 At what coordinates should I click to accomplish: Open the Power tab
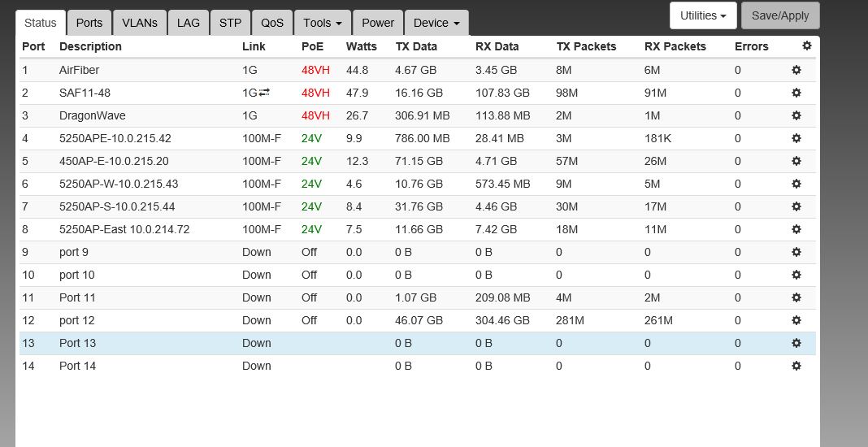[x=378, y=23]
